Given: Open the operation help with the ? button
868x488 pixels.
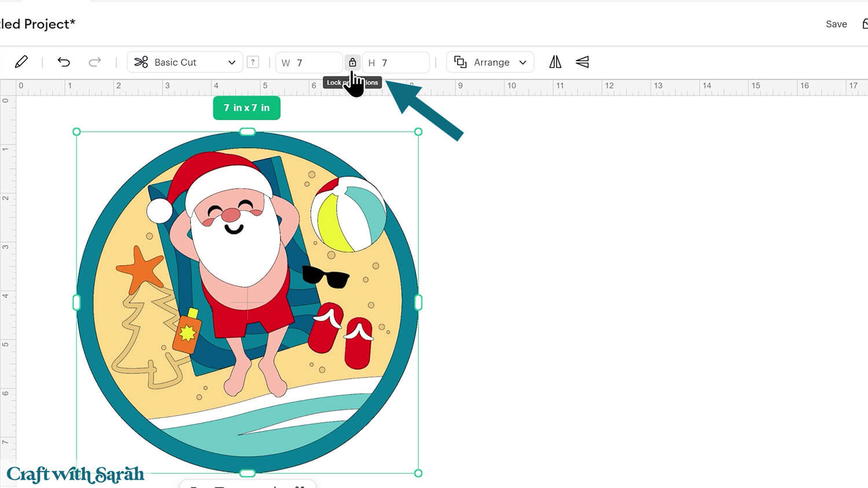Looking at the screenshot, I should (x=253, y=62).
